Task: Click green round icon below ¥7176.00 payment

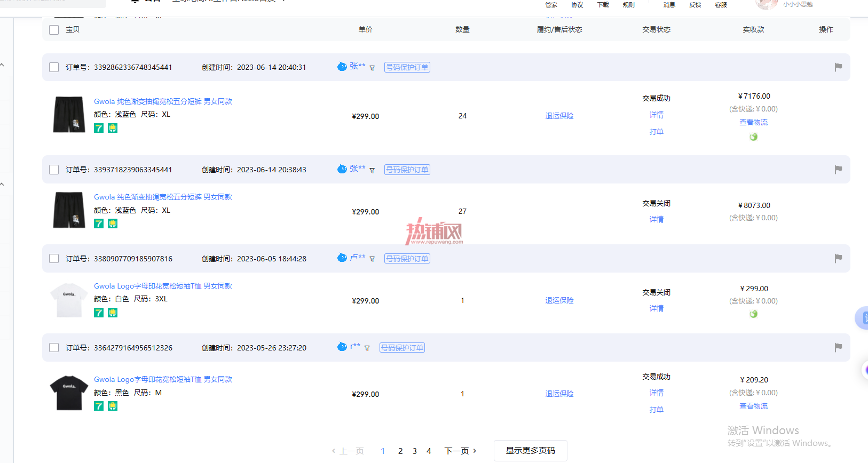Action: click(x=753, y=137)
